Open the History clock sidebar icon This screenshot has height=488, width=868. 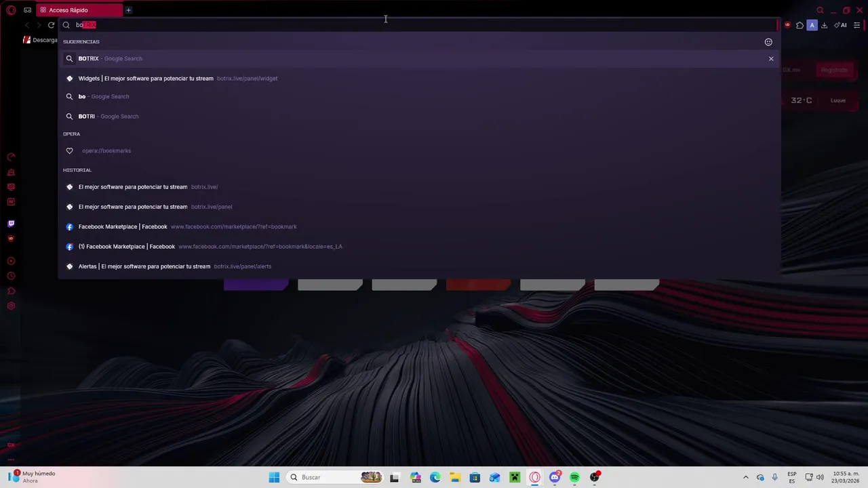pyautogui.click(x=11, y=276)
